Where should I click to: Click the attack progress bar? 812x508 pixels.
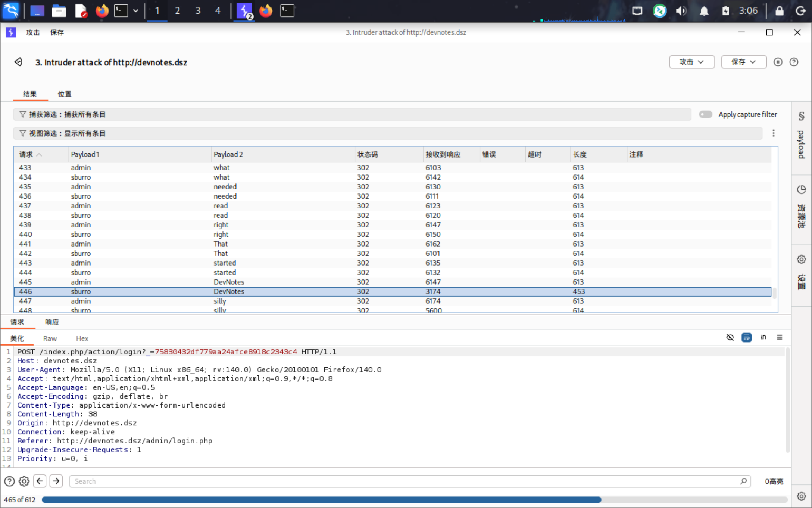point(414,500)
